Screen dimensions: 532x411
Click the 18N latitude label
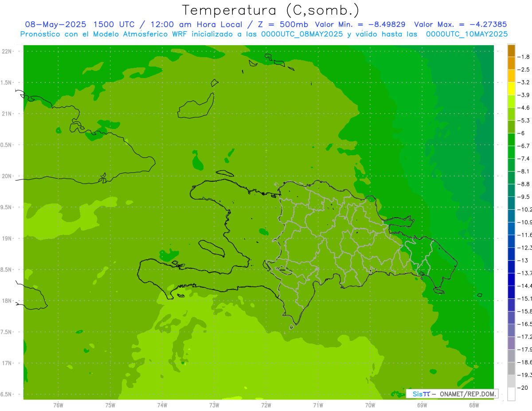(x=7, y=301)
